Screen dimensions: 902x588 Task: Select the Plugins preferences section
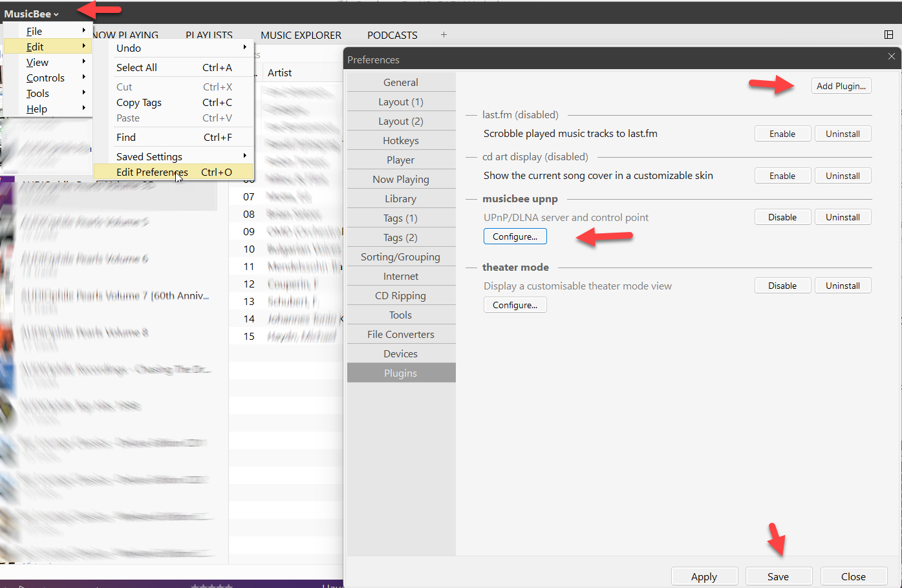tap(401, 373)
